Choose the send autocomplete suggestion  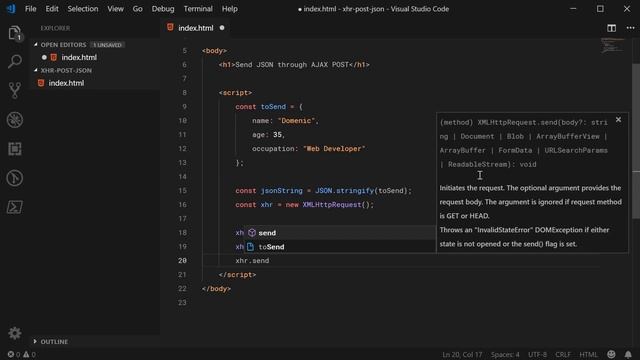coord(340,233)
